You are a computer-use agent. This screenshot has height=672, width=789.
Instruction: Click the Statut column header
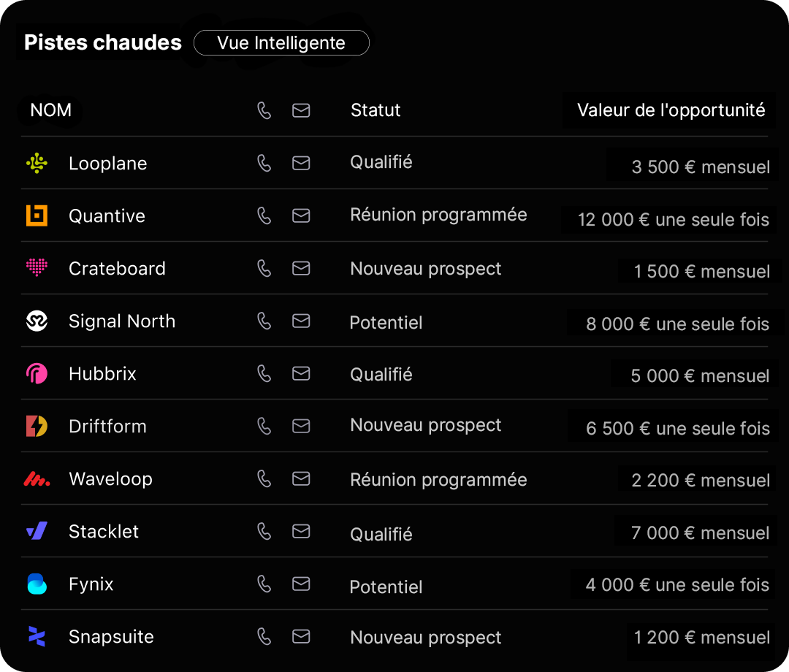click(x=376, y=110)
